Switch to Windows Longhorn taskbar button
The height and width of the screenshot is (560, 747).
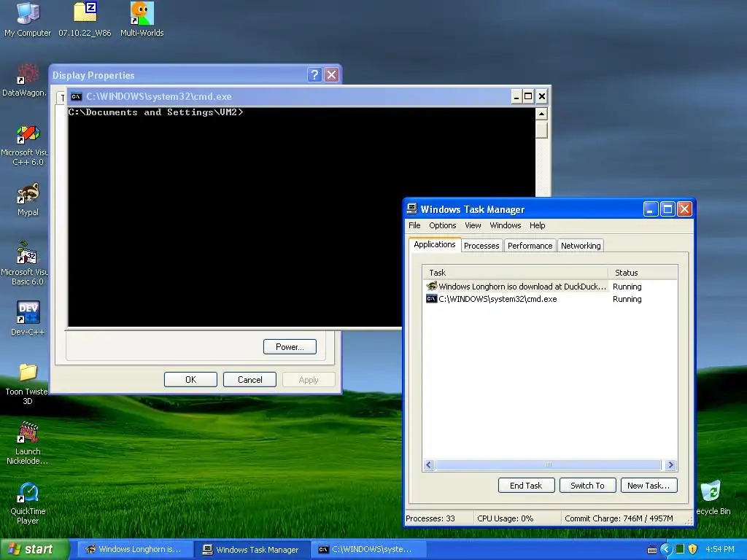tap(134, 549)
